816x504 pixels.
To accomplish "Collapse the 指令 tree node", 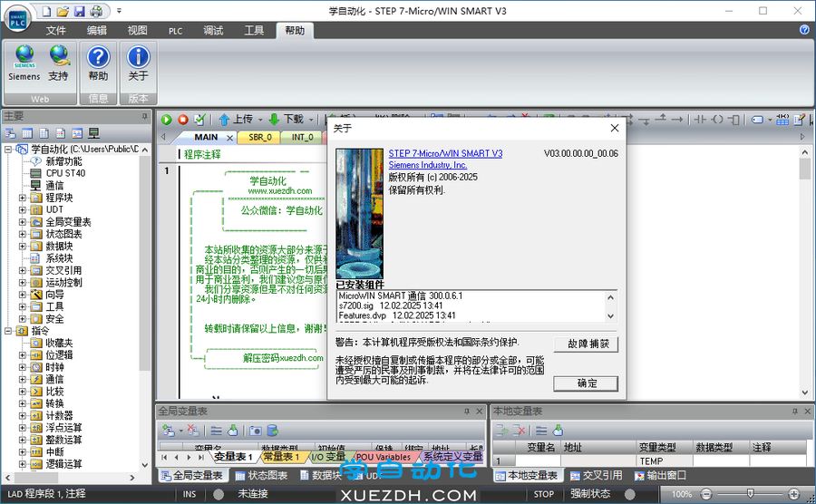I will pos(8,331).
